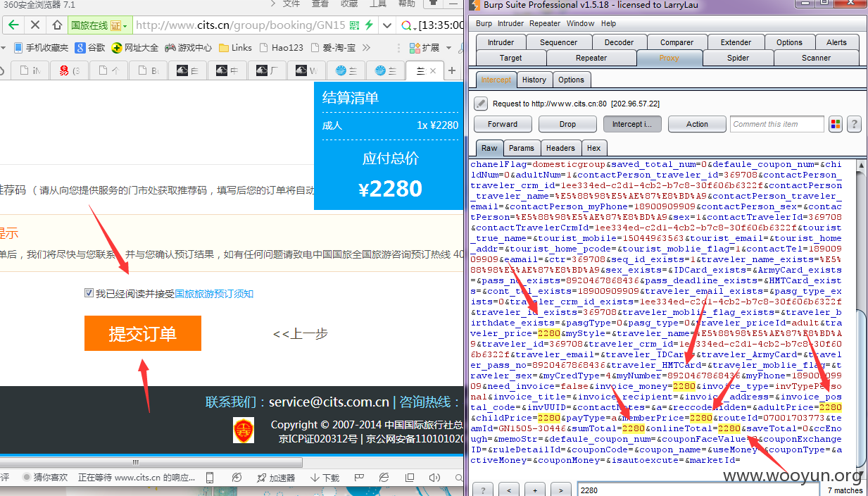Open the Repeater menu in Burp Suite

(545, 23)
